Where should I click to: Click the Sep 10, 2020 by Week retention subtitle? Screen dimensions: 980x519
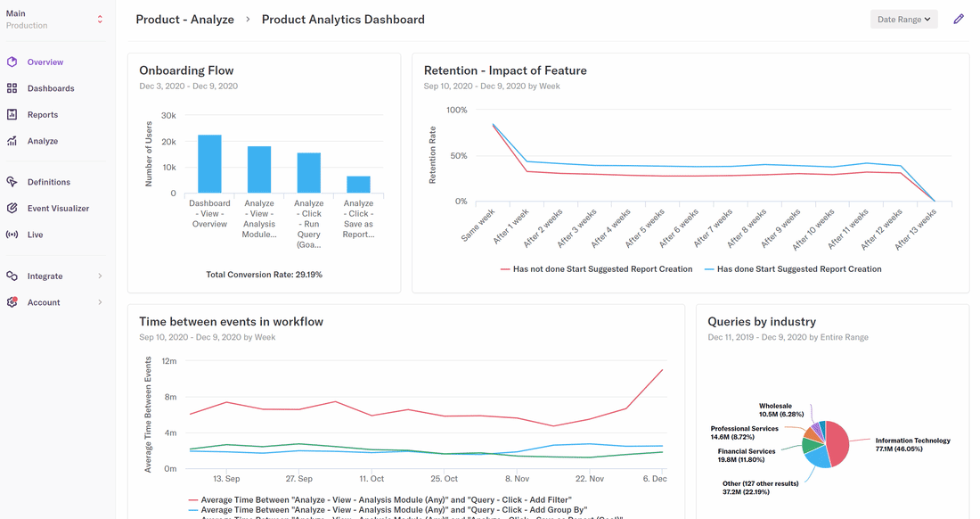(491, 86)
